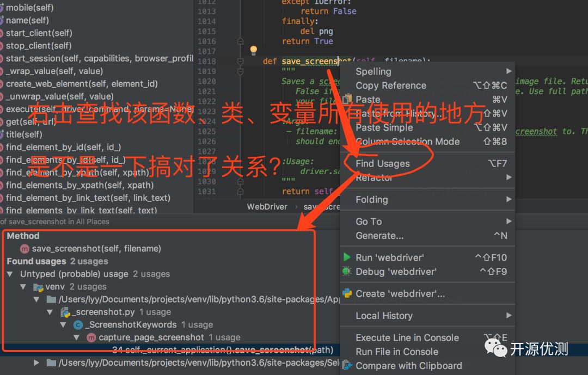Click the 'Found usages 2 usages' row

pos(57,261)
